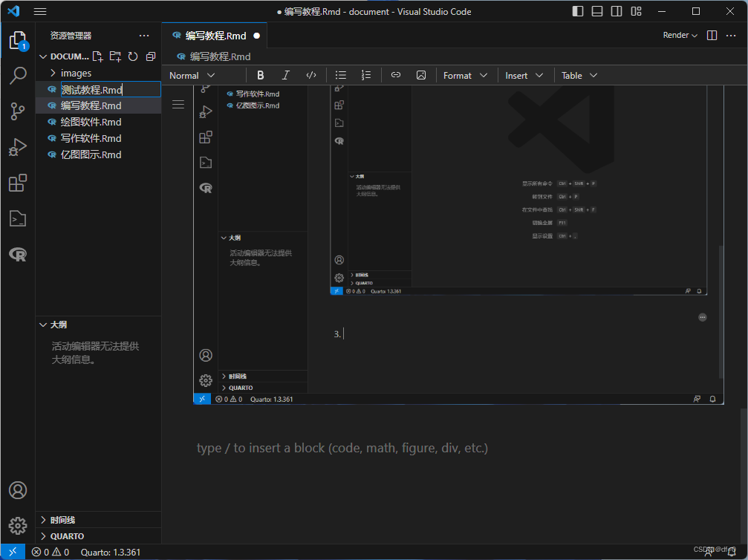Open Run and Debug from the activity bar
This screenshot has width=748, height=560.
pos(18,147)
